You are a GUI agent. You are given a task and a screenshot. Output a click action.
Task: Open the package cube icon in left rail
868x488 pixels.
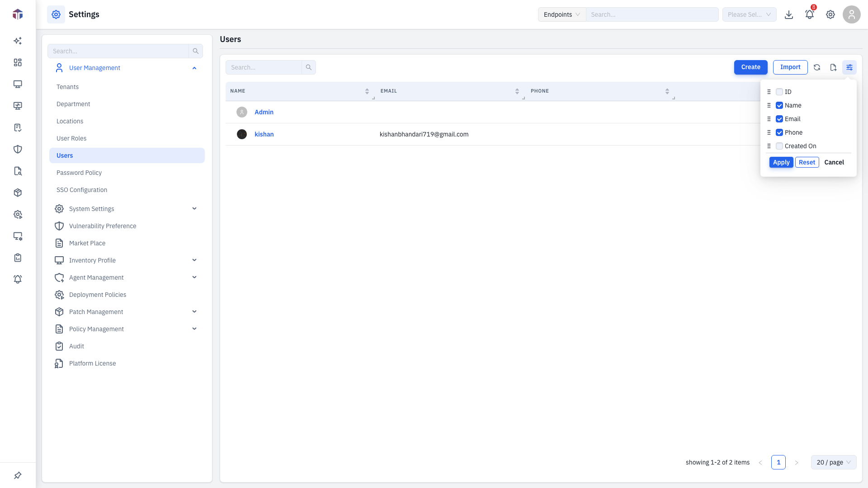[18, 192]
